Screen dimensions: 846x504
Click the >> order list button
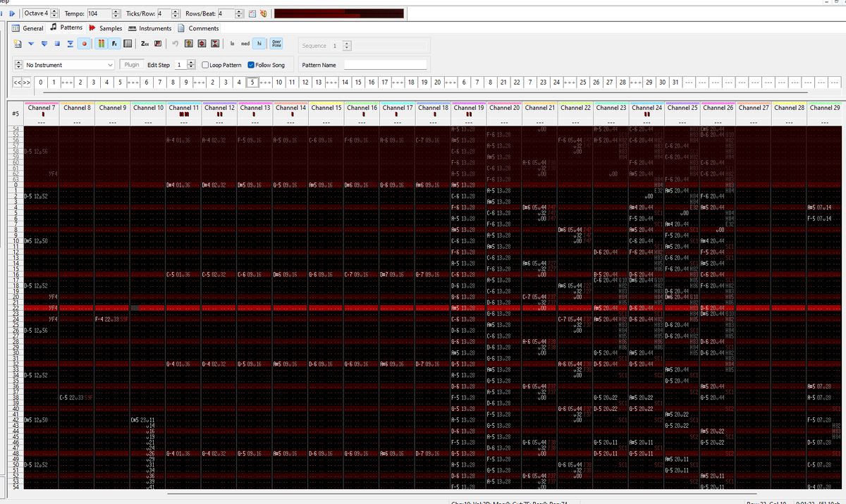coord(27,82)
